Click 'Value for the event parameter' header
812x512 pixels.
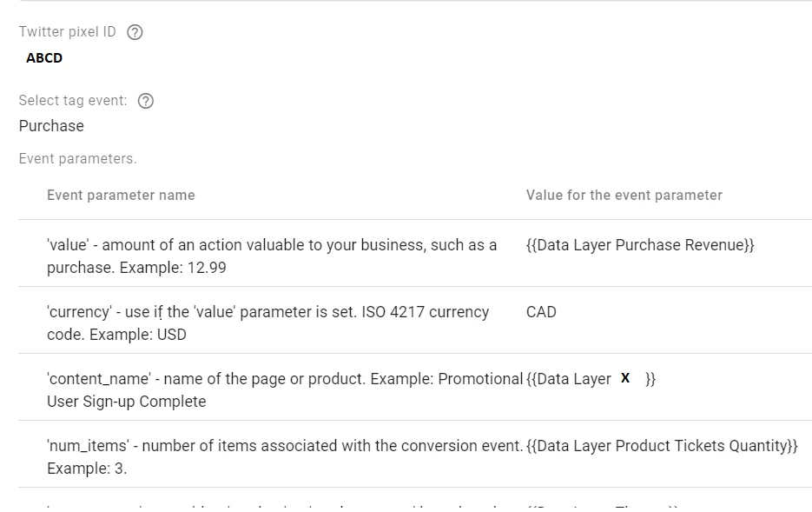(624, 196)
